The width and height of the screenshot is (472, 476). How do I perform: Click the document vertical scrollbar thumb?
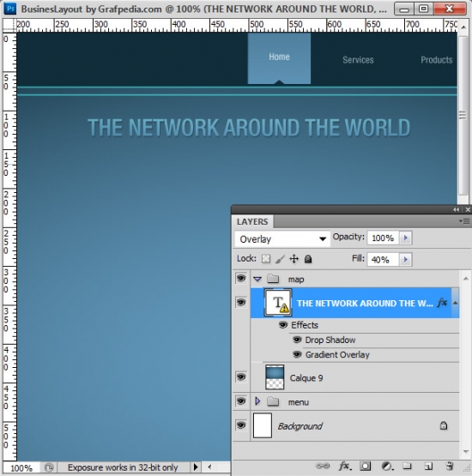click(463, 116)
